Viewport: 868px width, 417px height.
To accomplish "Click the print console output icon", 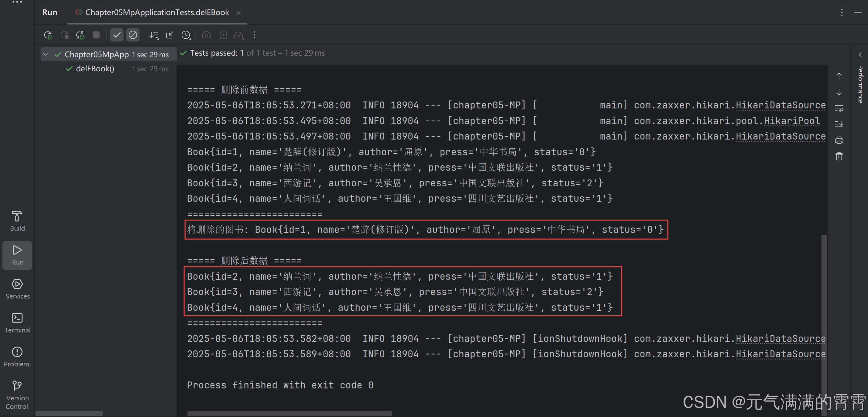I will tap(839, 140).
